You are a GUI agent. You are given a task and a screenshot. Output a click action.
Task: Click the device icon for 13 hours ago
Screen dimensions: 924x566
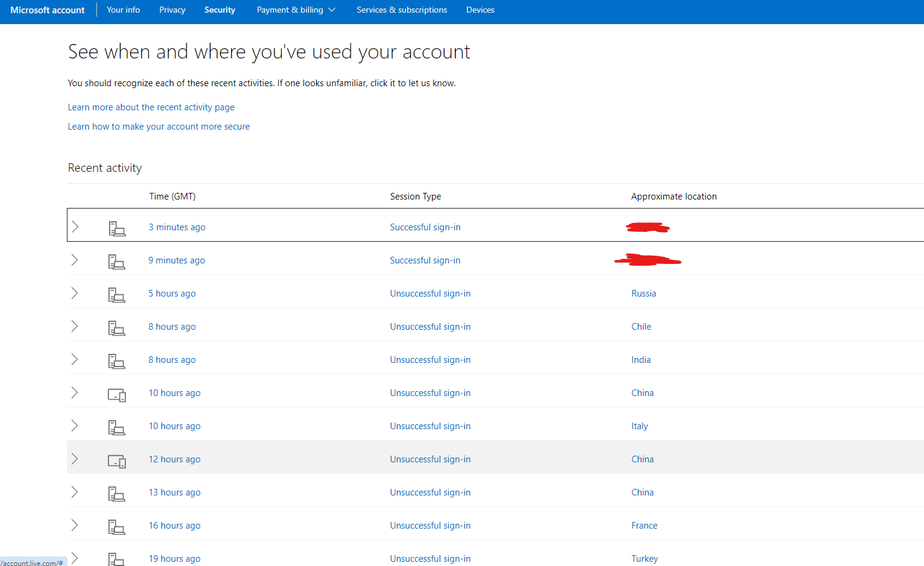117,494
